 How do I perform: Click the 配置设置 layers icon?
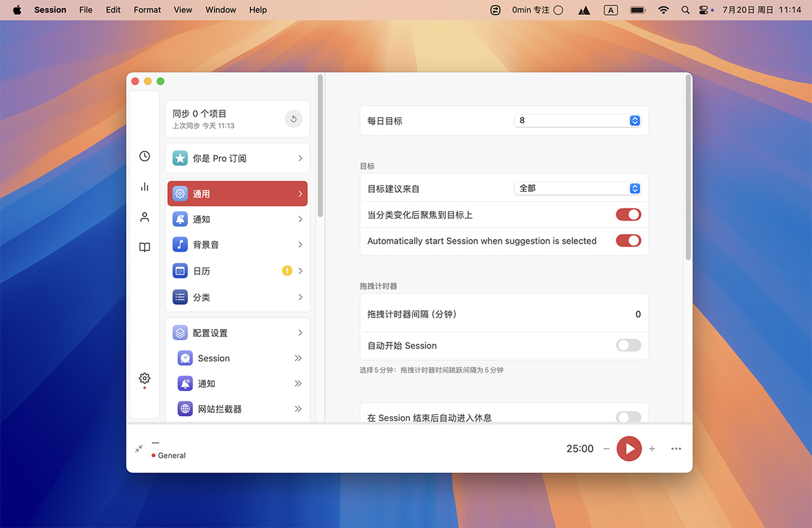180,333
